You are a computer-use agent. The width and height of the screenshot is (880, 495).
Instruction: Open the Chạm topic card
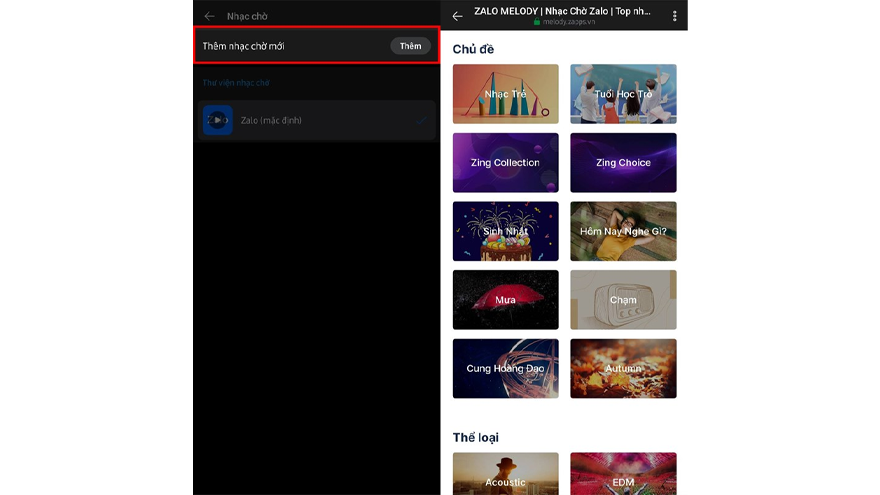coord(624,300)
